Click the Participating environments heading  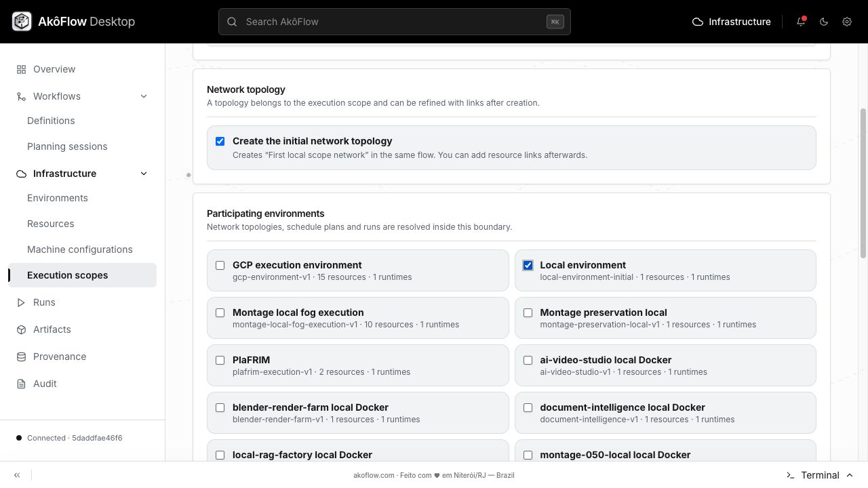(266, 213)
